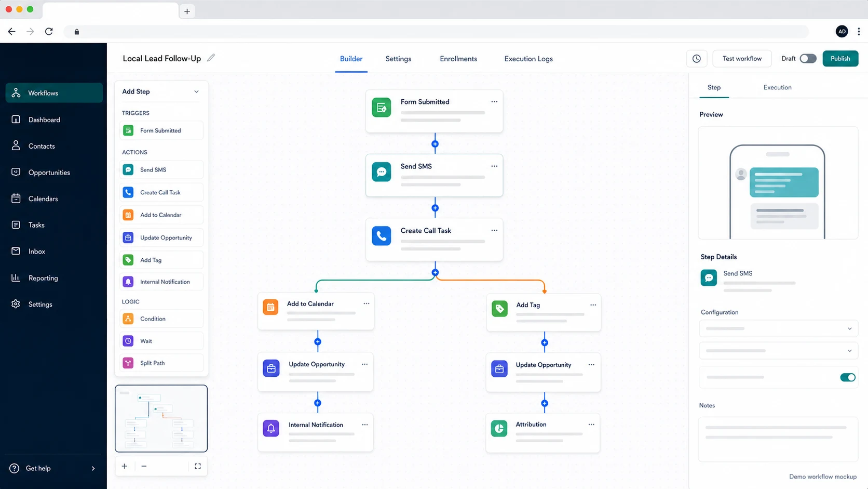This screenshot has width=868, height=489.
Task: Open the more menu on Send SMS node
Action: click(494, 166)
